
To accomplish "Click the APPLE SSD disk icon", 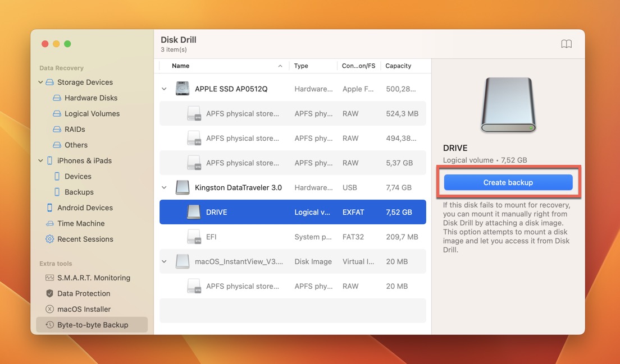I will (183, 89).
